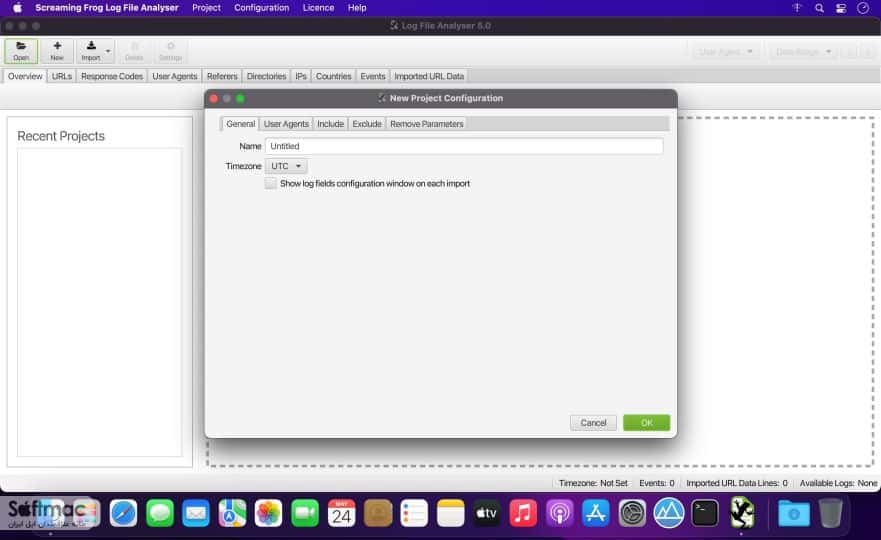
Task: Click the Import toolbar icon
Action: tap(90, 51)
